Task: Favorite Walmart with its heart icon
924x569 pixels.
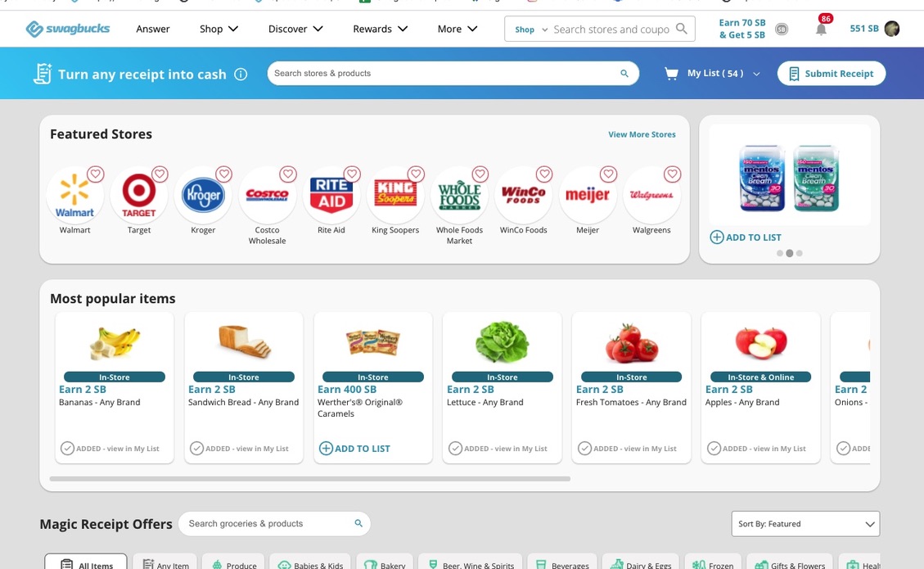Action: [96, 174]
